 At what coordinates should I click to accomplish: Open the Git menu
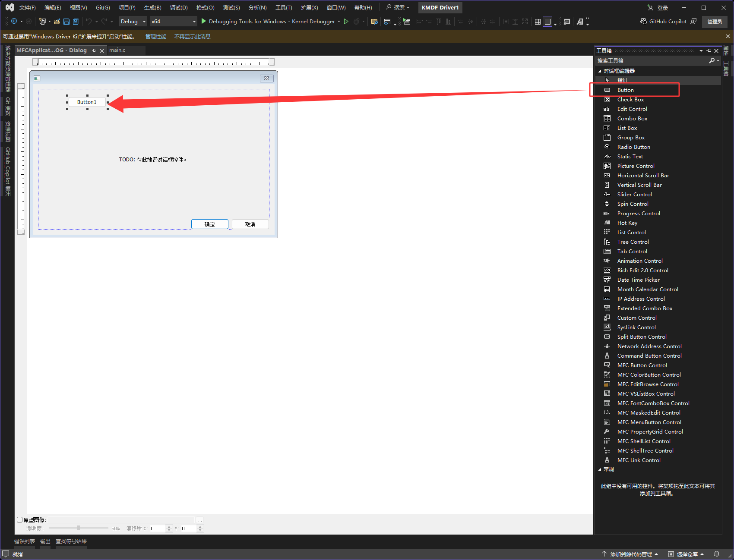click(103, 8)
